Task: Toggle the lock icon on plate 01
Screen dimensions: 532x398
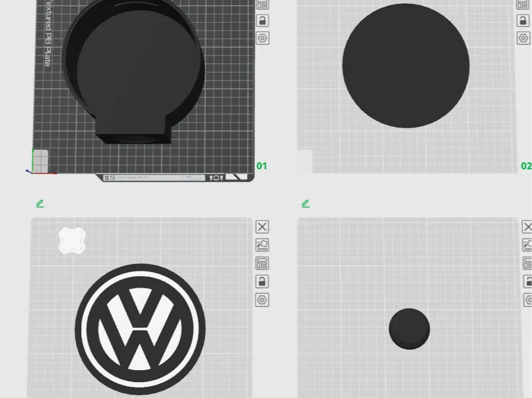Action: pyautogui.click(x=262, y=21)
